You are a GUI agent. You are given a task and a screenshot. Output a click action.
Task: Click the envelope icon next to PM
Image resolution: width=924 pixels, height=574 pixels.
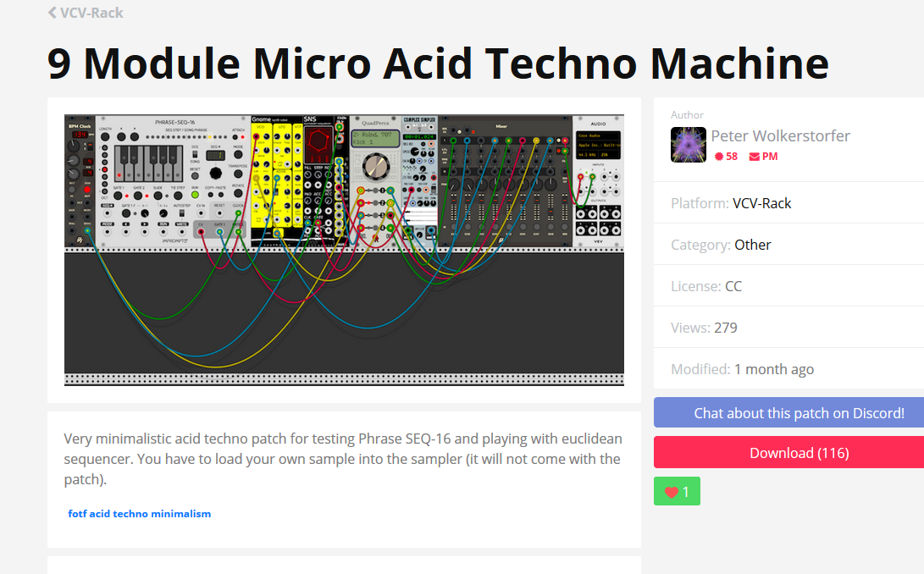tap(755, 157)
